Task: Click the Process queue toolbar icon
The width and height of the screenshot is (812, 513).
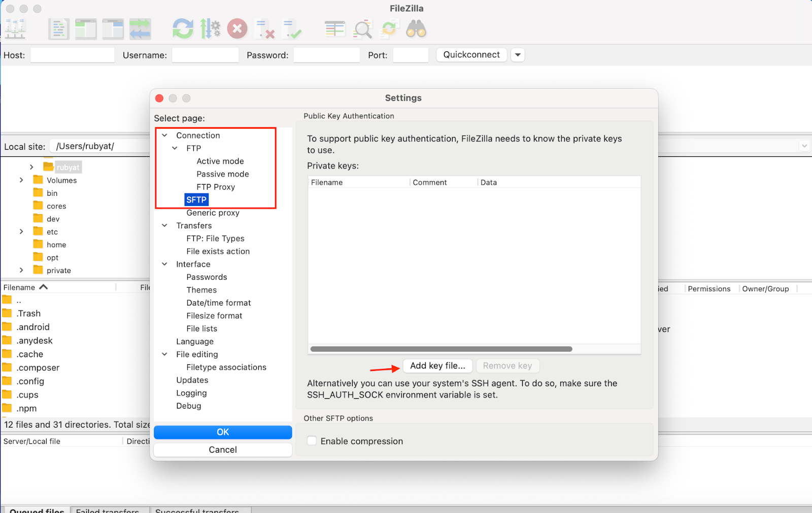Action: coord(210,29)
